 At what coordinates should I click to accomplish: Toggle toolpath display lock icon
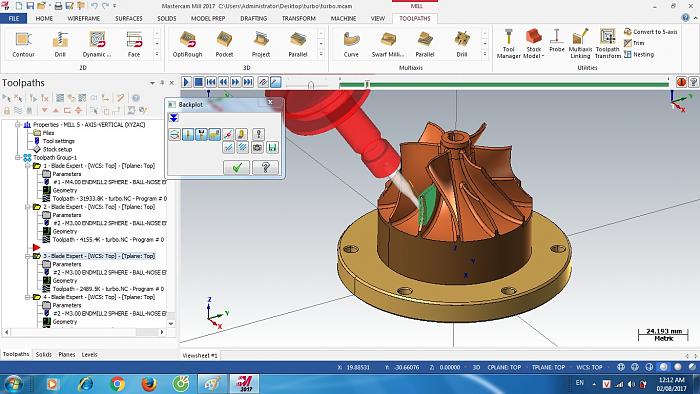point(7,110)
